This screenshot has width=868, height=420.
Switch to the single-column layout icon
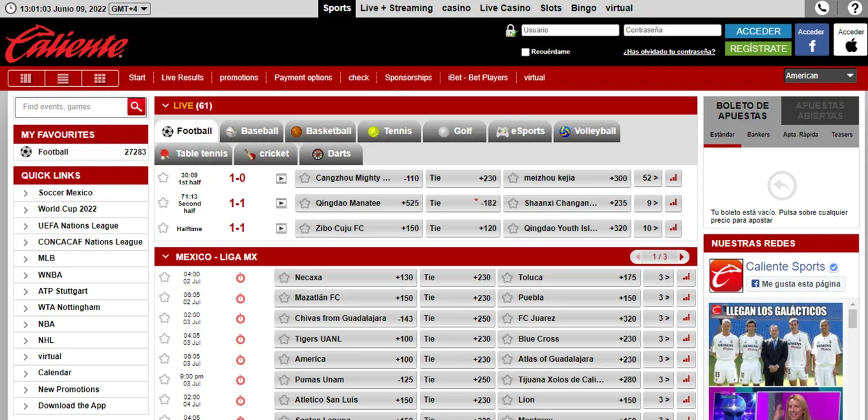coord(26,78)
